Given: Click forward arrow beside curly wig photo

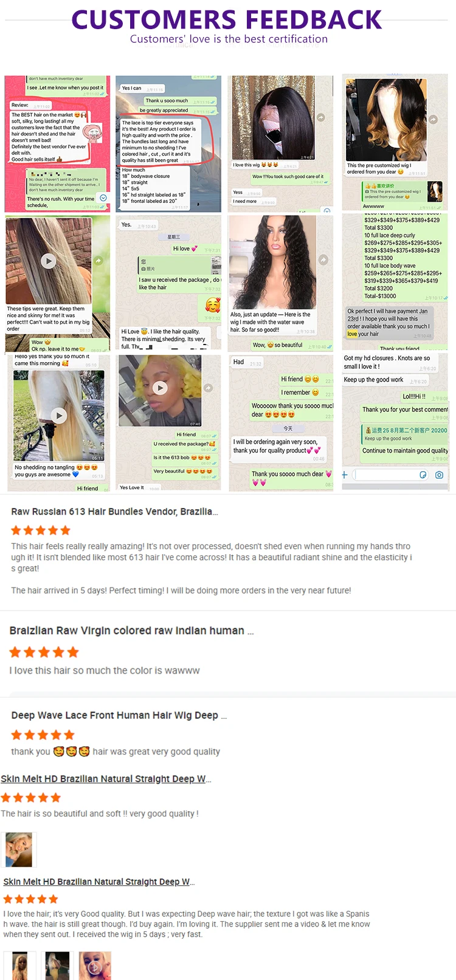Looking at the screenshot, I should (x=324, y=259).
